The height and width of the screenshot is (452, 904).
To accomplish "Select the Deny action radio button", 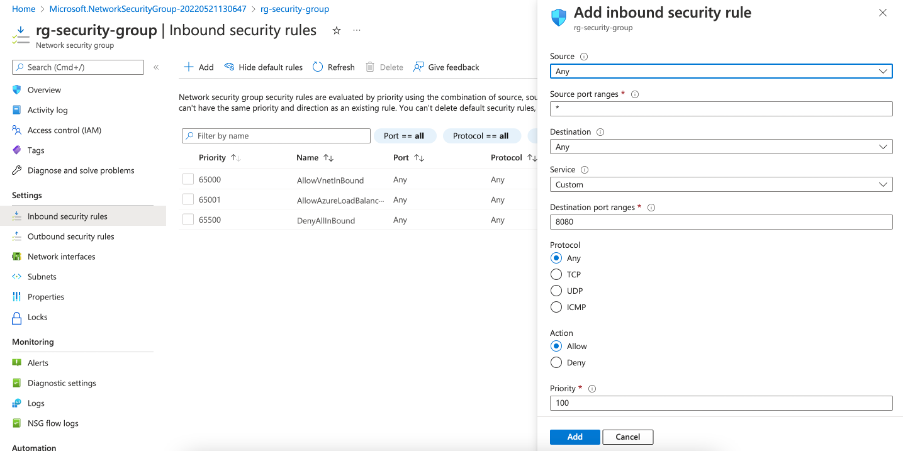I will pos(556,363).
